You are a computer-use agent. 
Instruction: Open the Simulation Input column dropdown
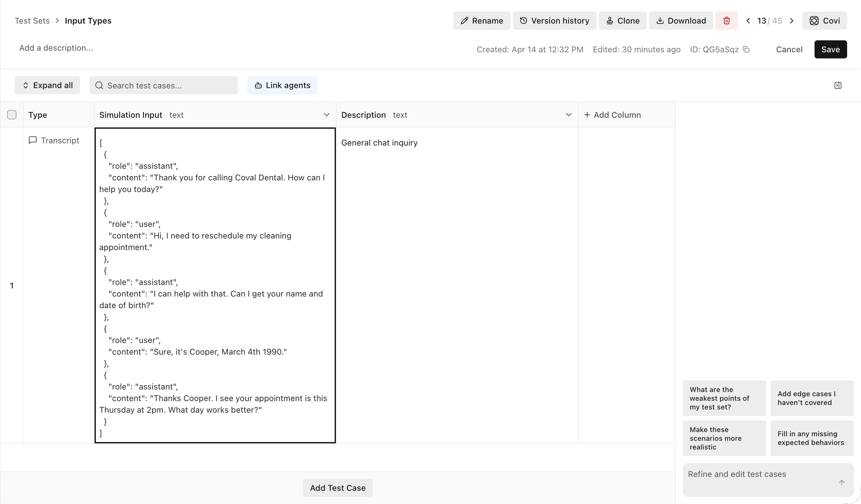pyautogui.click(x=327, y=115)
